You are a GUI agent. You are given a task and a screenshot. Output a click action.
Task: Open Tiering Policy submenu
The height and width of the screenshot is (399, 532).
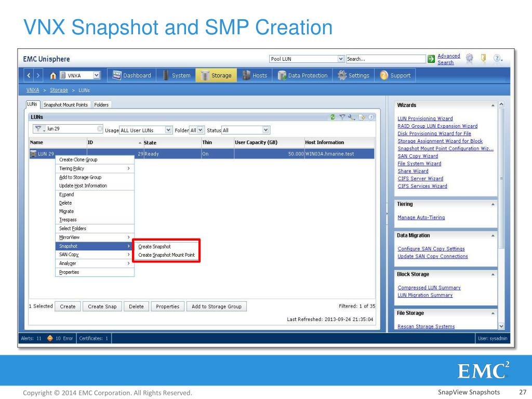click(x=95, y=168)
